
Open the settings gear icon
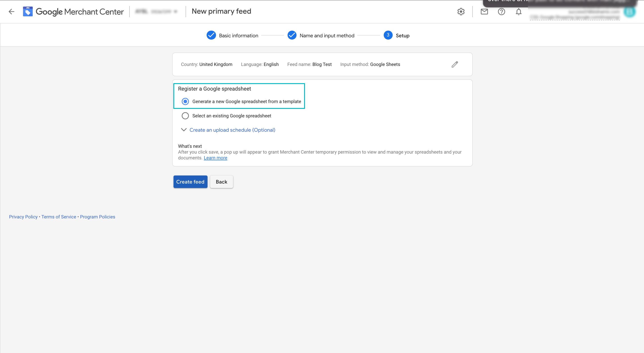[461, 11]
